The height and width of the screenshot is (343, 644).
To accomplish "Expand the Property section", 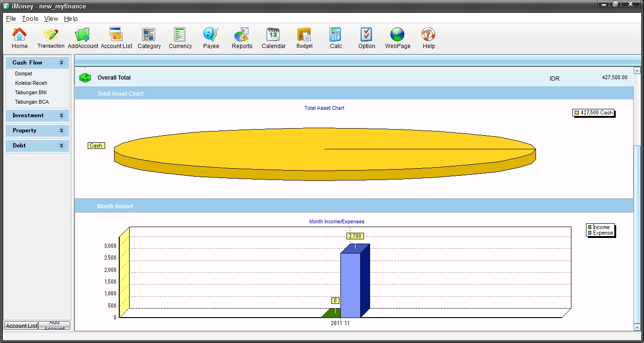I will coord(61,131).
